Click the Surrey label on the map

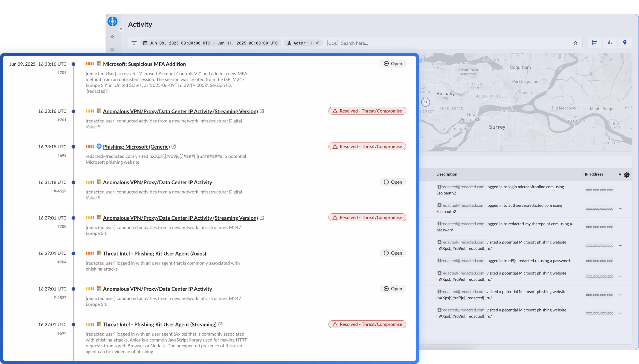click(497, 127)
